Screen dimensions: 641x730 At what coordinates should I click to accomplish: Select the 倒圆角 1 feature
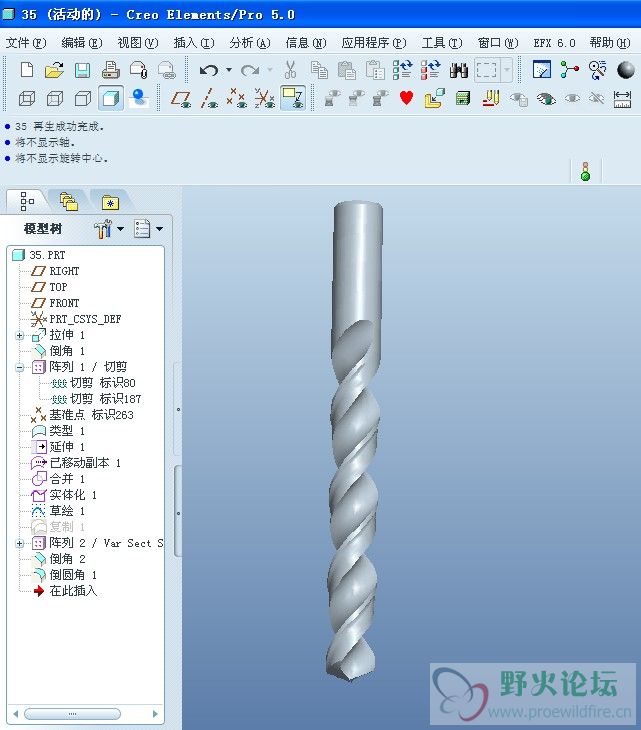tap(73, 575)
